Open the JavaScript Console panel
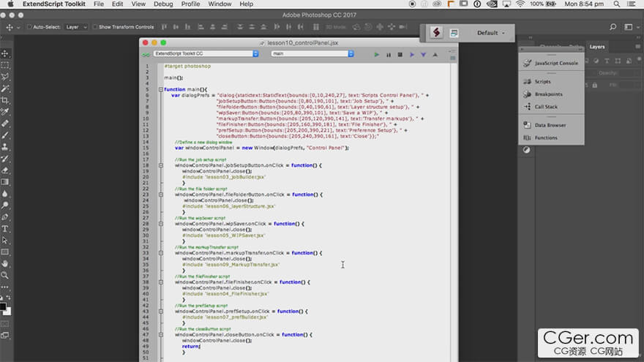This screenshot has width=644, height=362. pos(551,63)
